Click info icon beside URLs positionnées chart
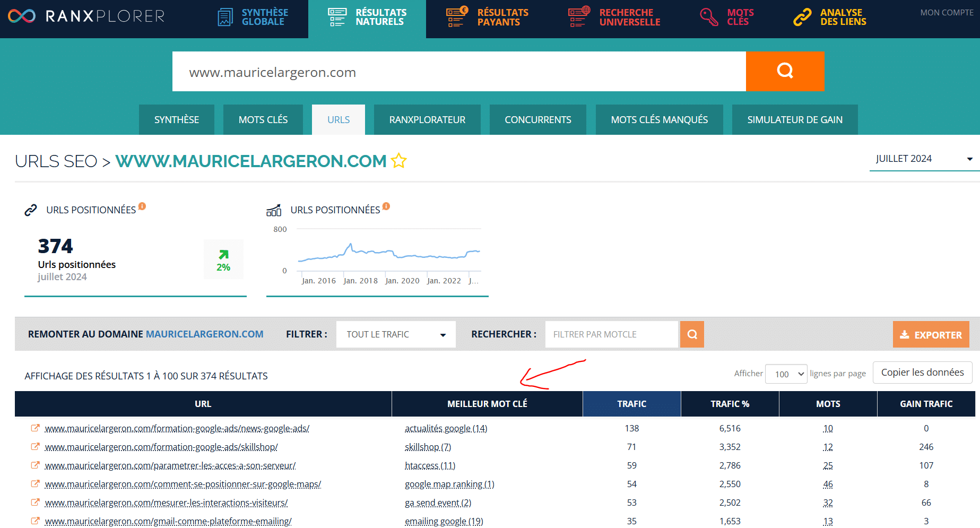Screen dimensions: 980x528 click(386, 206)
